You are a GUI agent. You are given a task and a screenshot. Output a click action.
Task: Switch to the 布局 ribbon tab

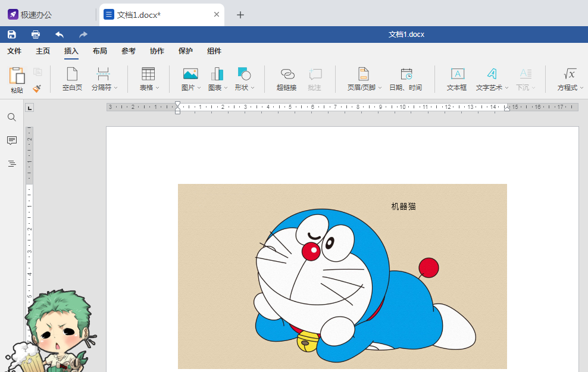point(99,51)
